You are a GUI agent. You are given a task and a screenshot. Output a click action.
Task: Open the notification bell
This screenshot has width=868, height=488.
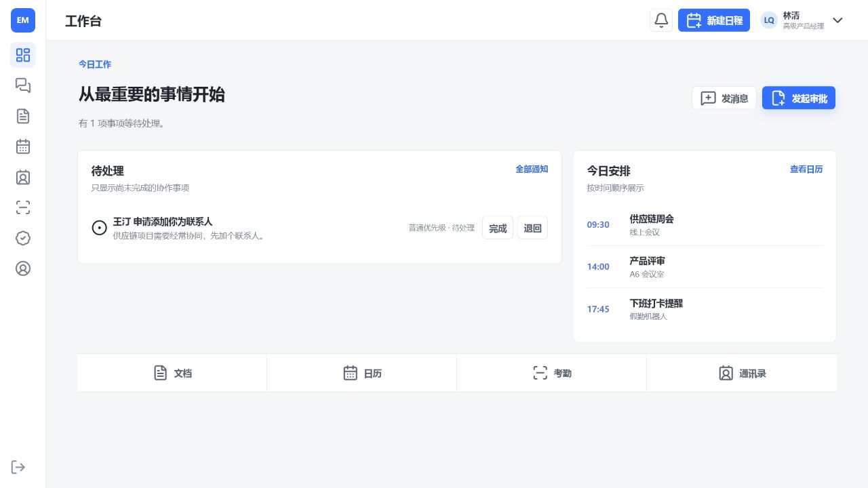click(661, 20)
